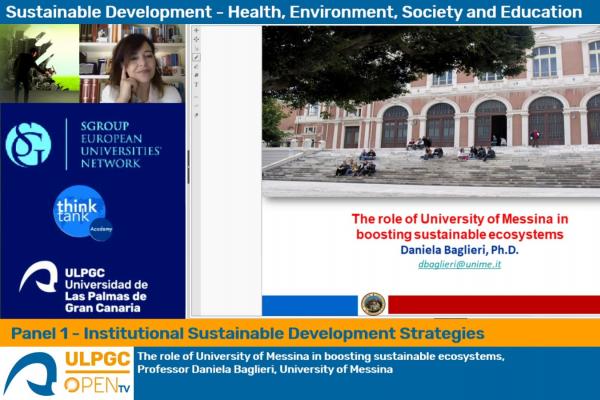Click the SGroup circular SG logo
600x400 pixels.
pyautogui.click(x=28, y=145)
